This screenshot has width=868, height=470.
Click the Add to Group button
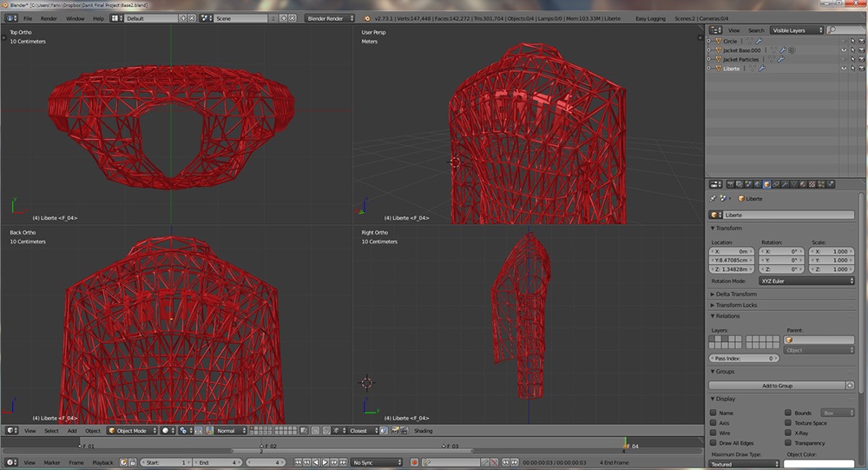click(777, 385)
